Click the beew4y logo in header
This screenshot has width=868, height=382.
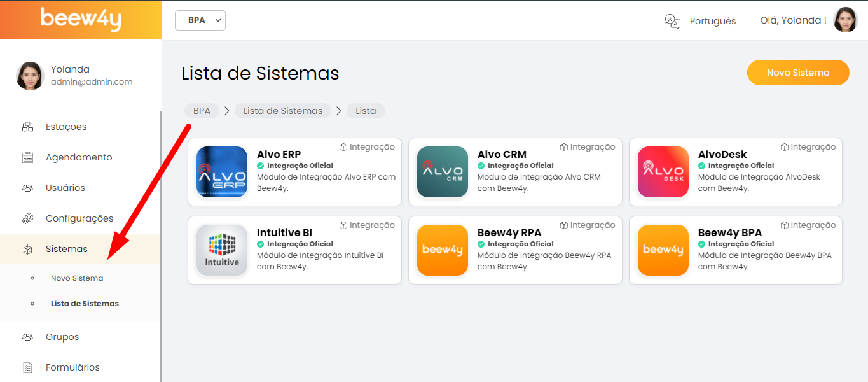[x=81, y=19]
